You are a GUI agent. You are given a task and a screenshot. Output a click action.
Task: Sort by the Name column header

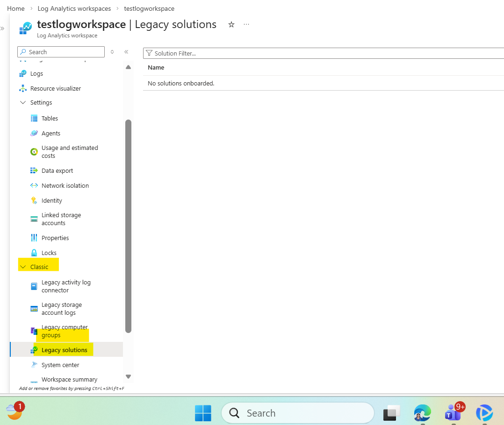(156, 67)
